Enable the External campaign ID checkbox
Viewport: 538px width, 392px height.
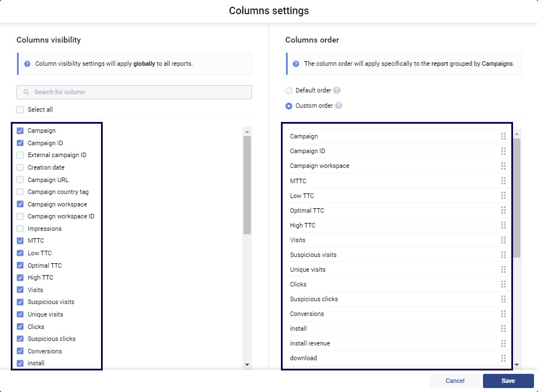[x=19, y=155]
